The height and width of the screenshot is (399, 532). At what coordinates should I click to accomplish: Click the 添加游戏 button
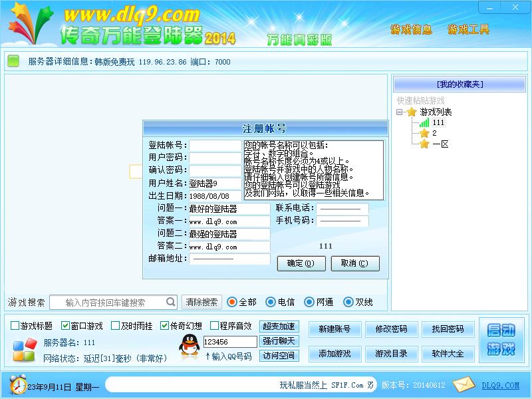[x=334, y=354]
